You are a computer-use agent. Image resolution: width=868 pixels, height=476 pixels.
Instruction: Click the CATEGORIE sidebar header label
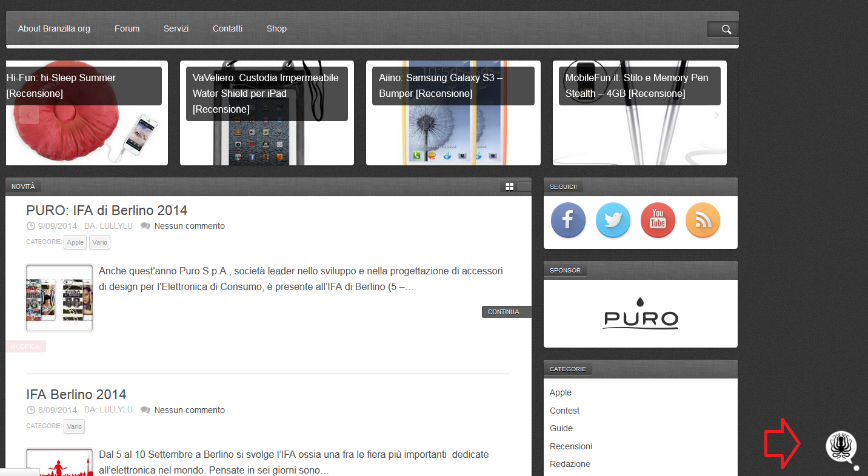568,369
